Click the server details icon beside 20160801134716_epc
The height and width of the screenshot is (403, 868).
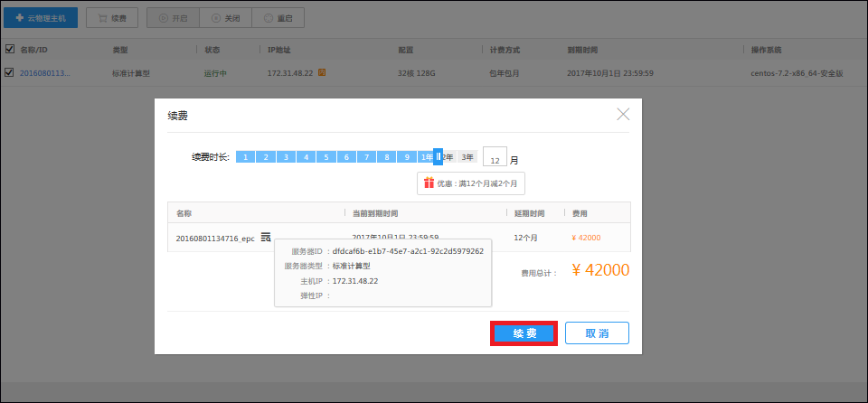(266, 237)
